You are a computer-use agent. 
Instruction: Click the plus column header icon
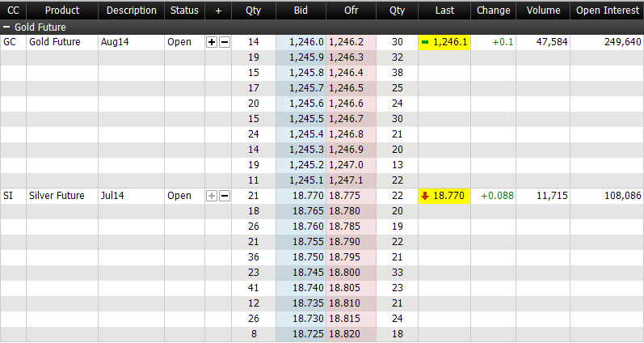point(218,11)
